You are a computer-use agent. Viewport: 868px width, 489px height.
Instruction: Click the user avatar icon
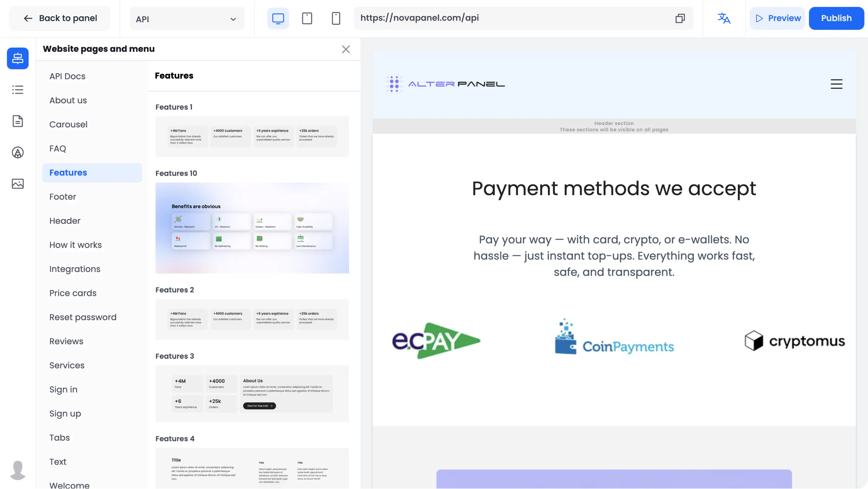click(18, 470)
